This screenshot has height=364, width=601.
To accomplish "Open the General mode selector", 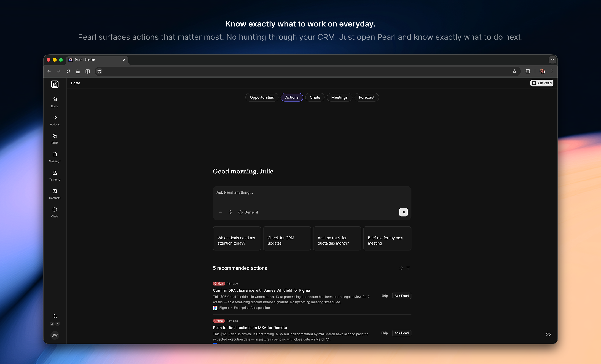I will click(248, 212).
